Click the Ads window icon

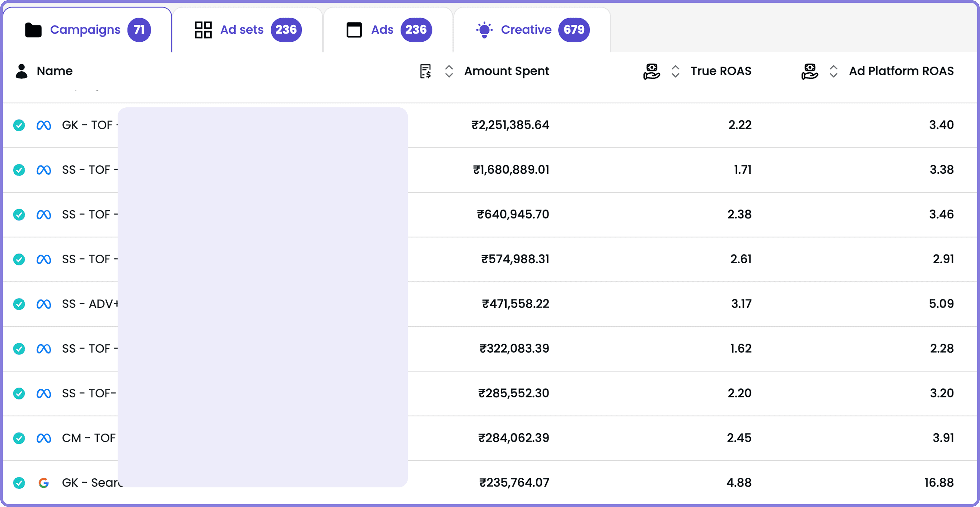tap(354, 30)
